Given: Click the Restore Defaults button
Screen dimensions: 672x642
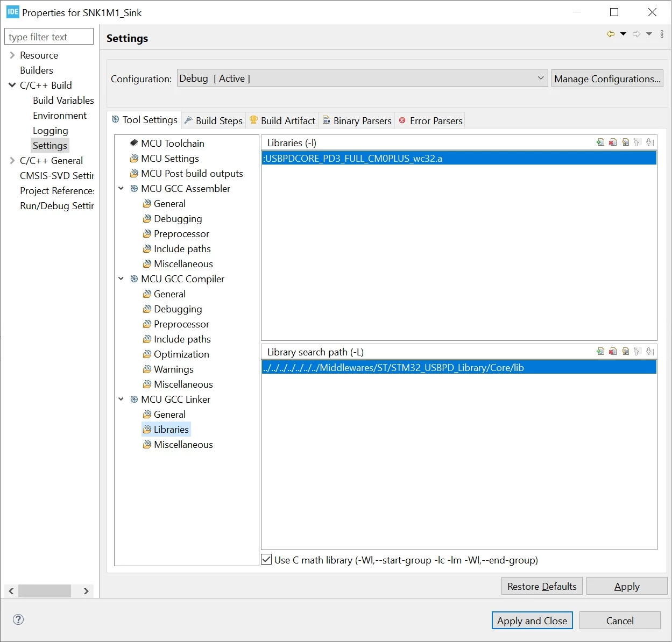Looking at the screenshot, I should (x=542, y=586).
